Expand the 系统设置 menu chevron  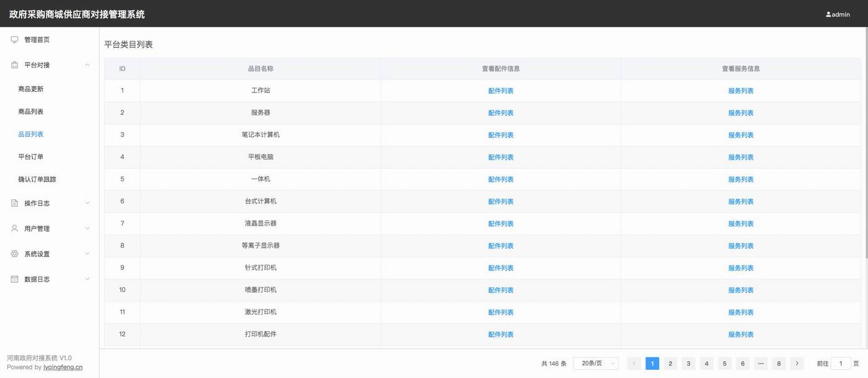87,254
